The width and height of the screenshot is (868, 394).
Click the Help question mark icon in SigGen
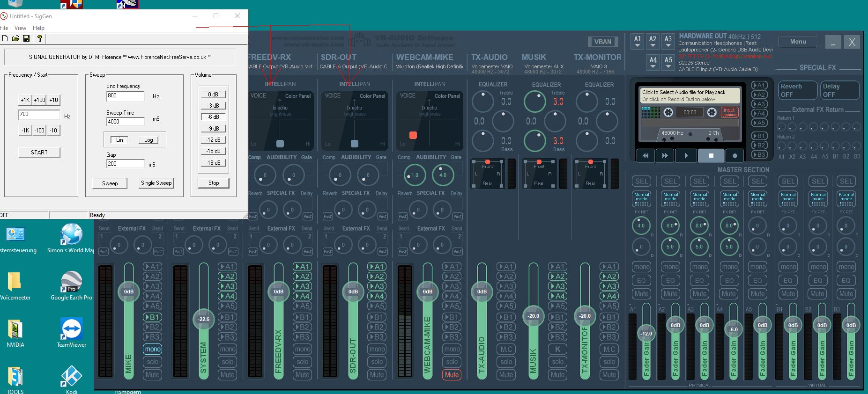click(x=40, y=38)
